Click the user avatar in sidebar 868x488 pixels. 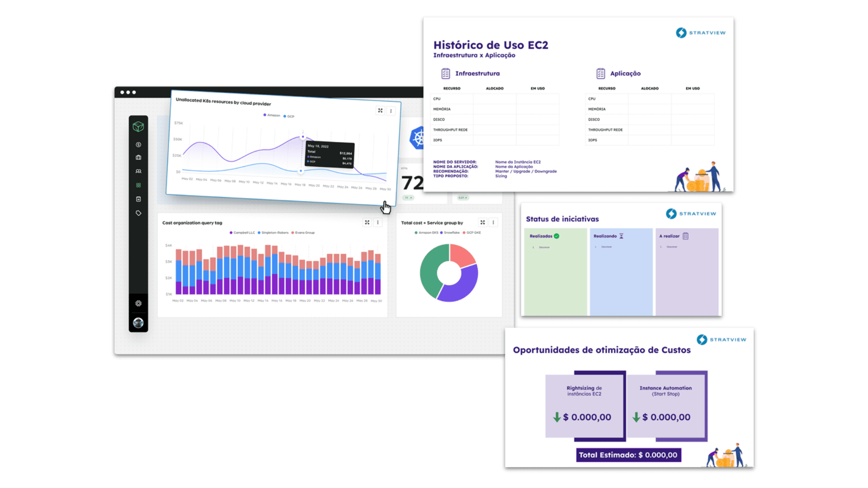138,323
